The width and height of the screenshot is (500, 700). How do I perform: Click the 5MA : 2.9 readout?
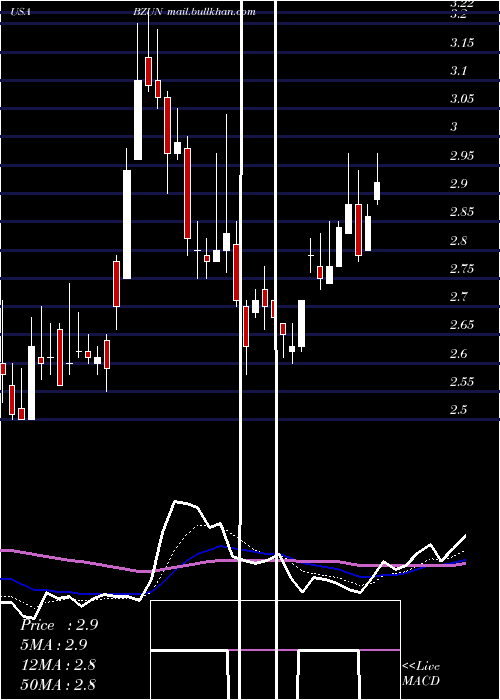pos(54,645)
